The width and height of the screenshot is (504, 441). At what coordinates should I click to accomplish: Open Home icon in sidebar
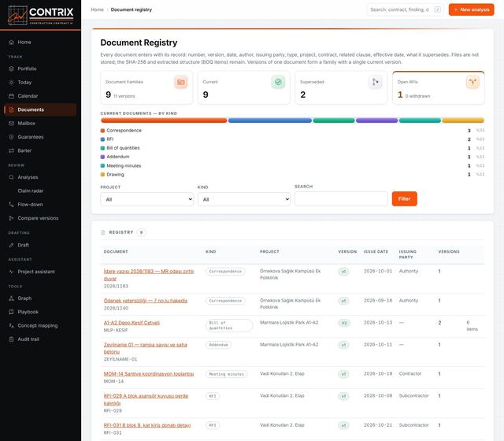[11, 42]
